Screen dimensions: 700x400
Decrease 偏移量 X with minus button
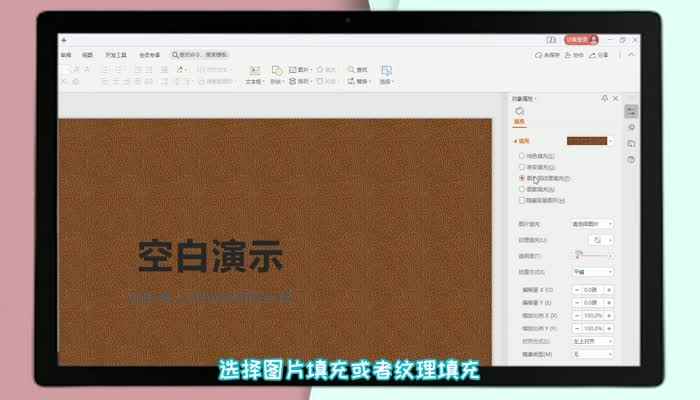point(576,290)
